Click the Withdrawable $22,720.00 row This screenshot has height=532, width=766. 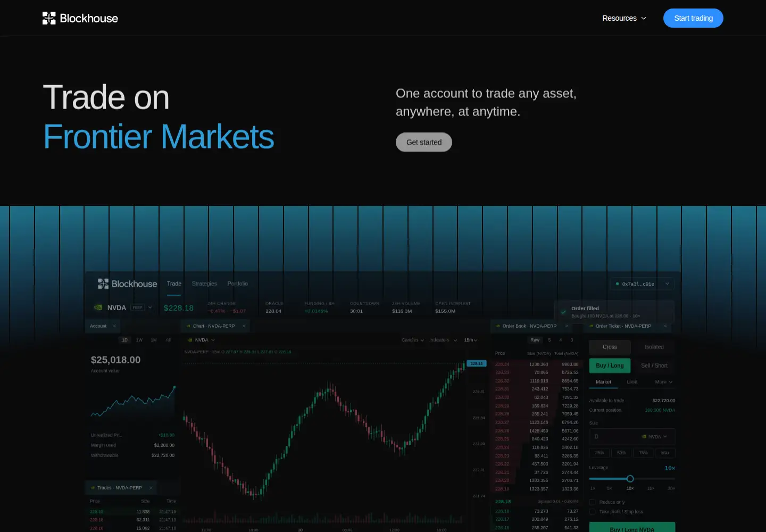(132, 455)
